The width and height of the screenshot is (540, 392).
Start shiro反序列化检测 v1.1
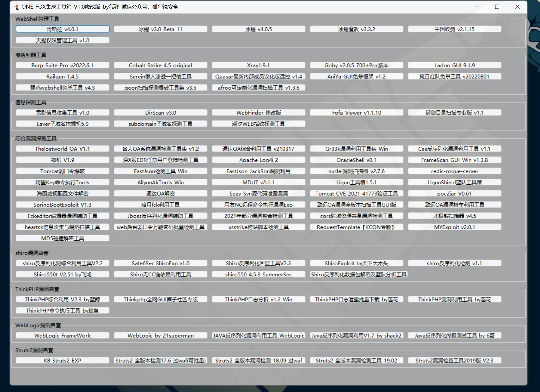(x=455, y=263)
